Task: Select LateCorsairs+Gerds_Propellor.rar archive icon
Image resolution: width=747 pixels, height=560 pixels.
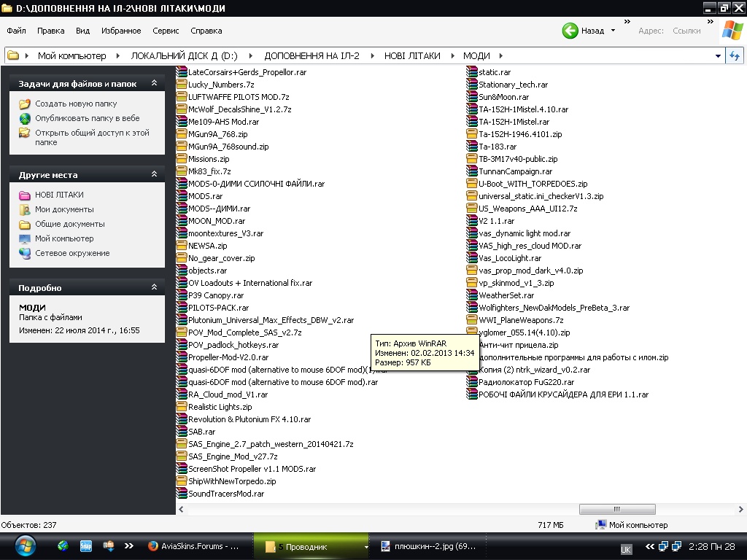Action: 181,72
